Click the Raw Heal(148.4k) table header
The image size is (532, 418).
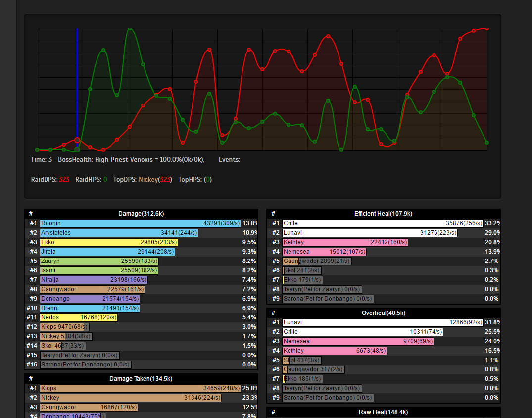point(383,413)
